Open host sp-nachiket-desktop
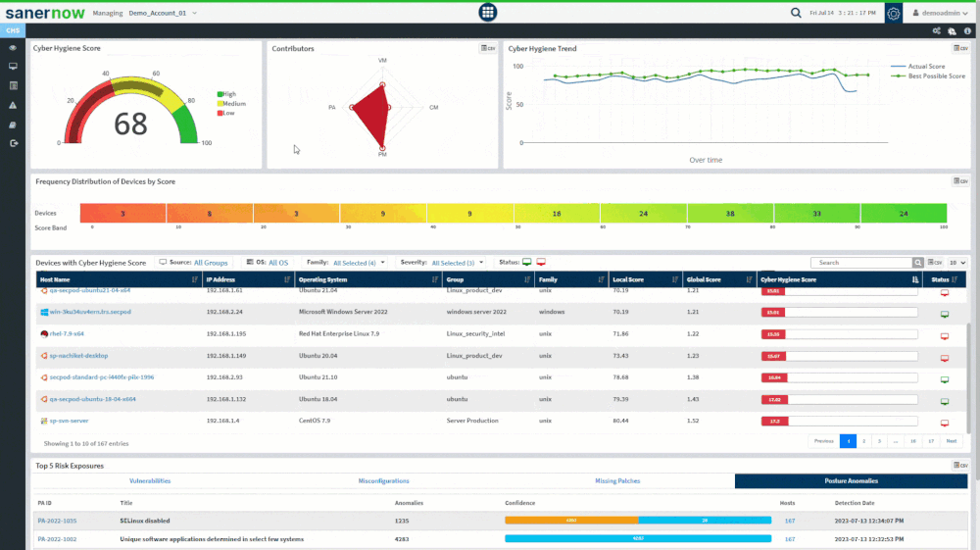This screenshot has width=980, height=550. 78,356
